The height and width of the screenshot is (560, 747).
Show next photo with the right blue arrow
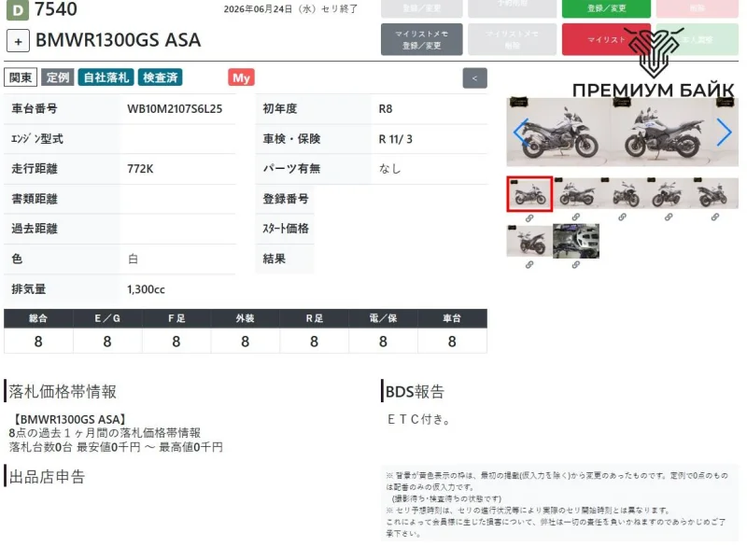coord(724,132)
